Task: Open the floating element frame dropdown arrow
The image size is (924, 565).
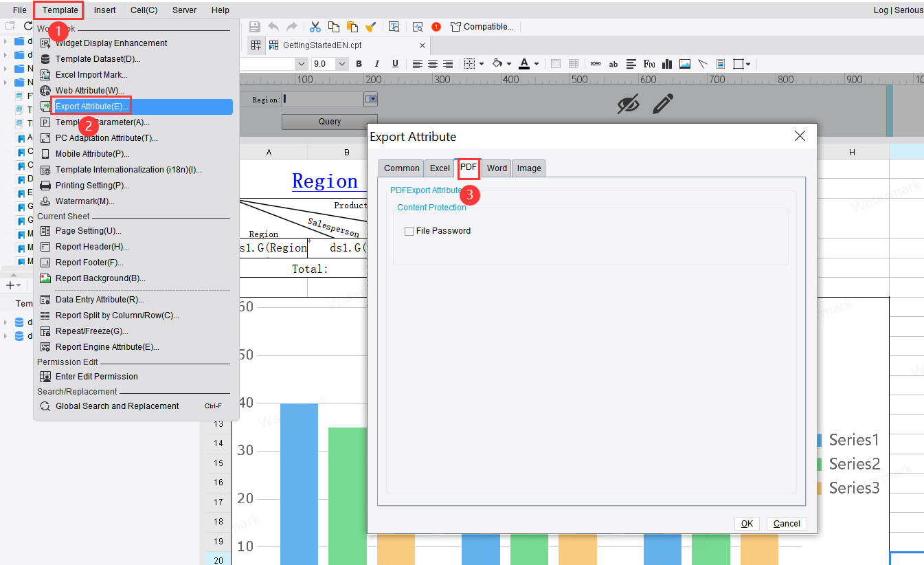Action: click(748, 64)
